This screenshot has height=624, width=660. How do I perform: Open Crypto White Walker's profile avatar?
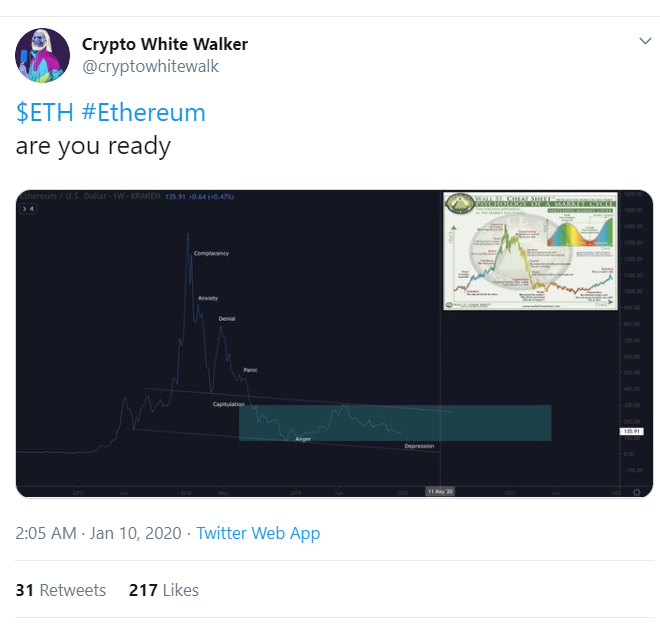43,55
